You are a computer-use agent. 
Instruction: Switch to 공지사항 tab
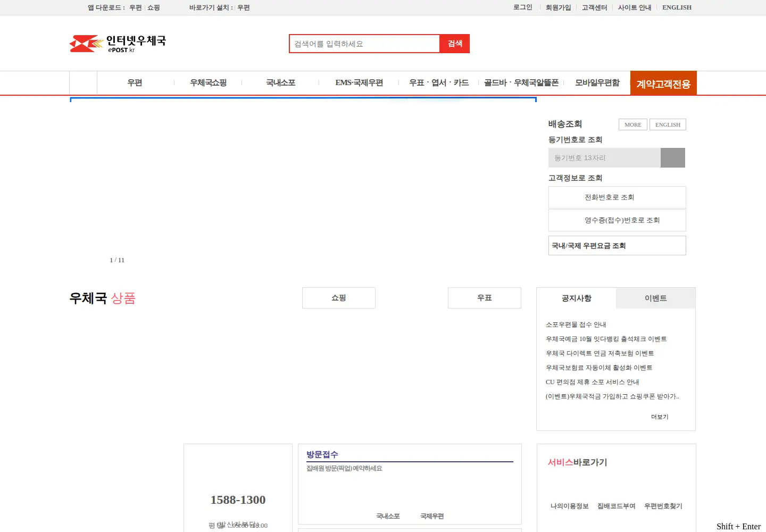(x=577, y=298)
